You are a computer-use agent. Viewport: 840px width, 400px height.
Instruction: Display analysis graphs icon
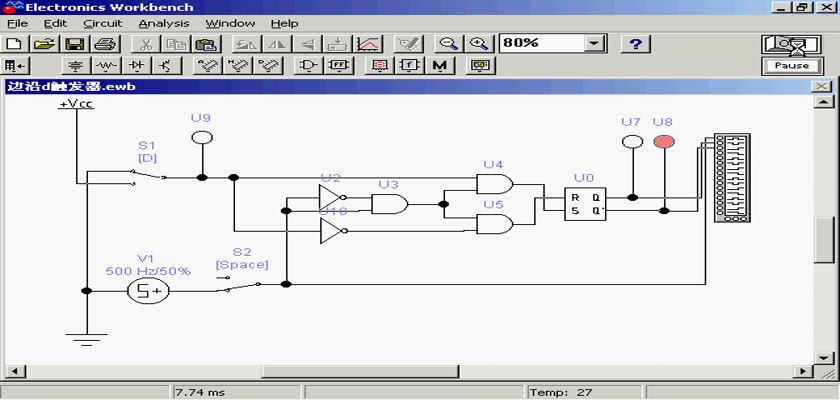pos(369,43)
